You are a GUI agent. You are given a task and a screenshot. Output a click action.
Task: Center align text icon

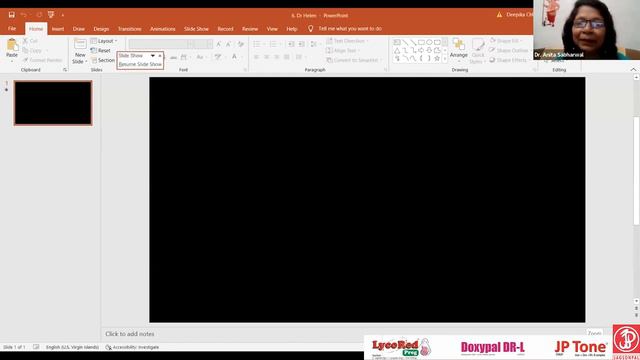(x=267, y=57)
